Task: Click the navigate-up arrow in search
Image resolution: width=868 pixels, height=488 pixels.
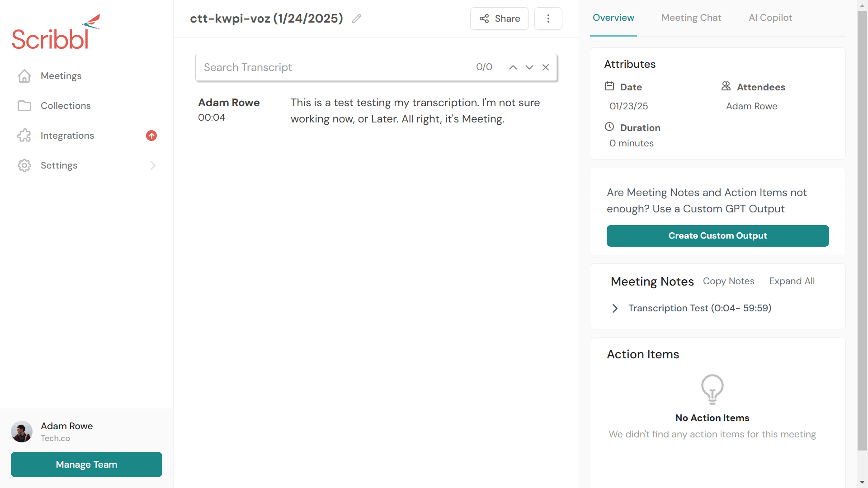Action: pyautogui.click(x=513, y=67)
